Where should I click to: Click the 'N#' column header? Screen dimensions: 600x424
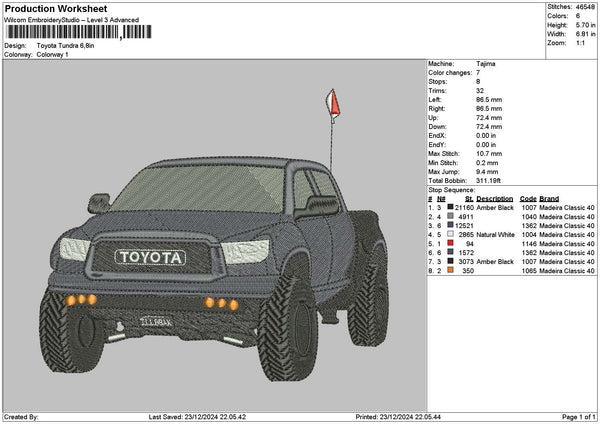point(441,199)
